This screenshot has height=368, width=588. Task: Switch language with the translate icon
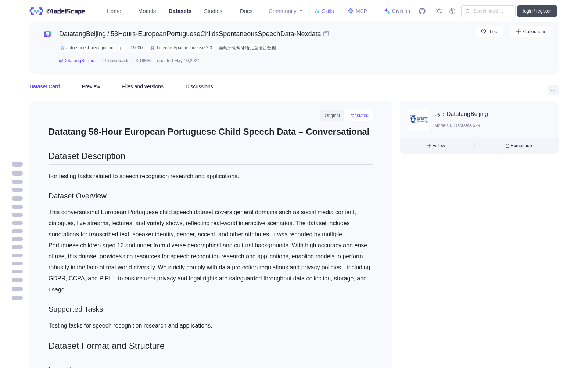453,11
